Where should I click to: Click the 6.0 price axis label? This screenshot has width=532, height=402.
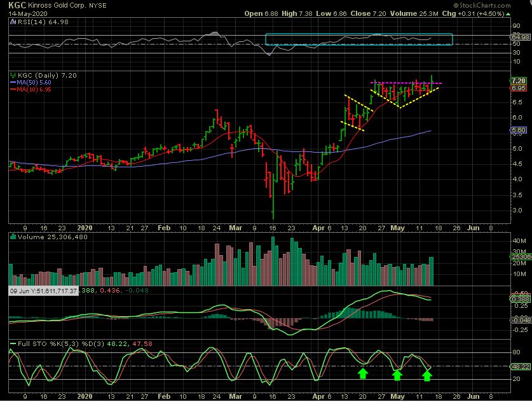click(517, 118)
